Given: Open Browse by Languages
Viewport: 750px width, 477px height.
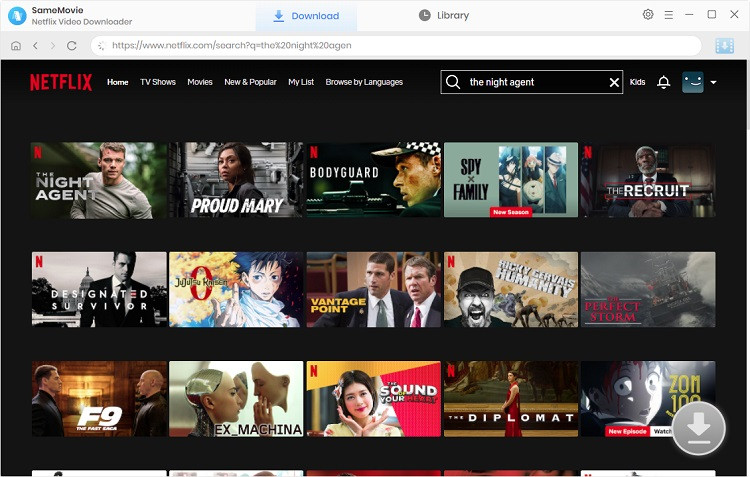Looking at the screenshot, I should point(364,82).
